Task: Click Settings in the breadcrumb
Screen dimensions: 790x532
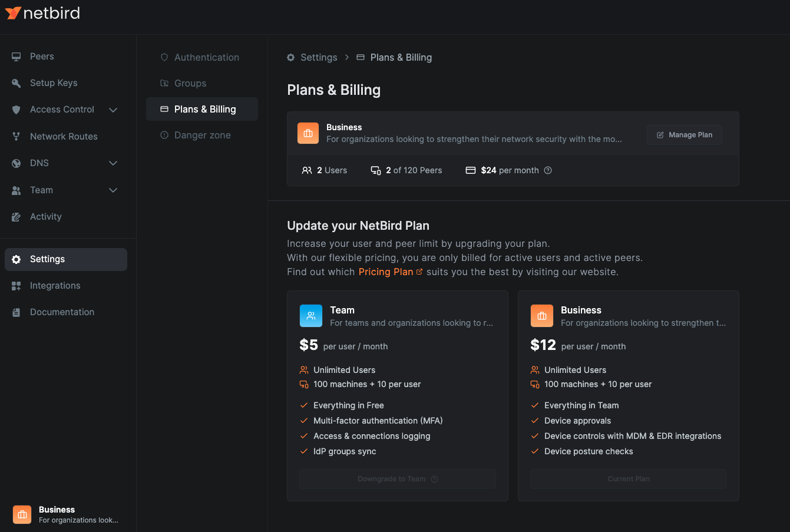Action: tap(319, 57)
